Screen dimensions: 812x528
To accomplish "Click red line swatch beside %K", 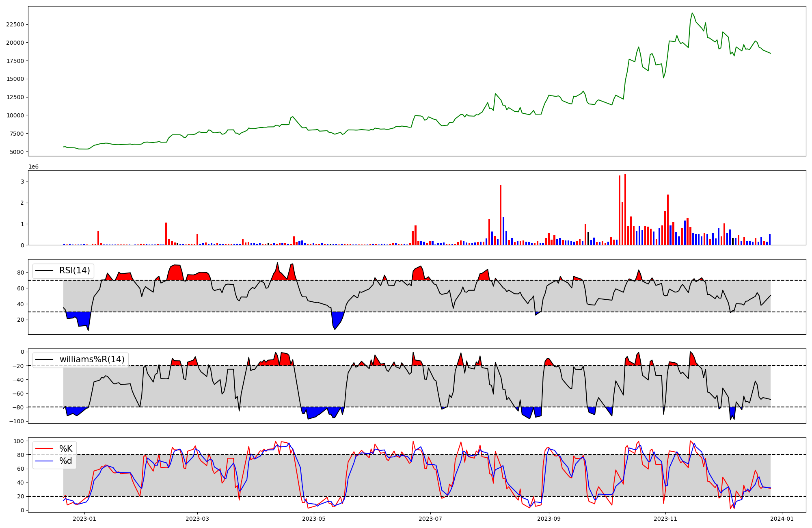I will (x=45, y=449).
